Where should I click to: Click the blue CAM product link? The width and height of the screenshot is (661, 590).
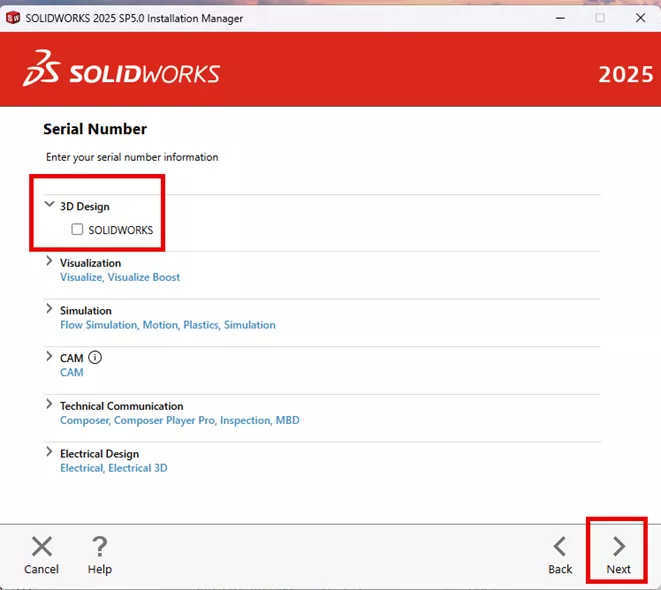click(72, 373)
